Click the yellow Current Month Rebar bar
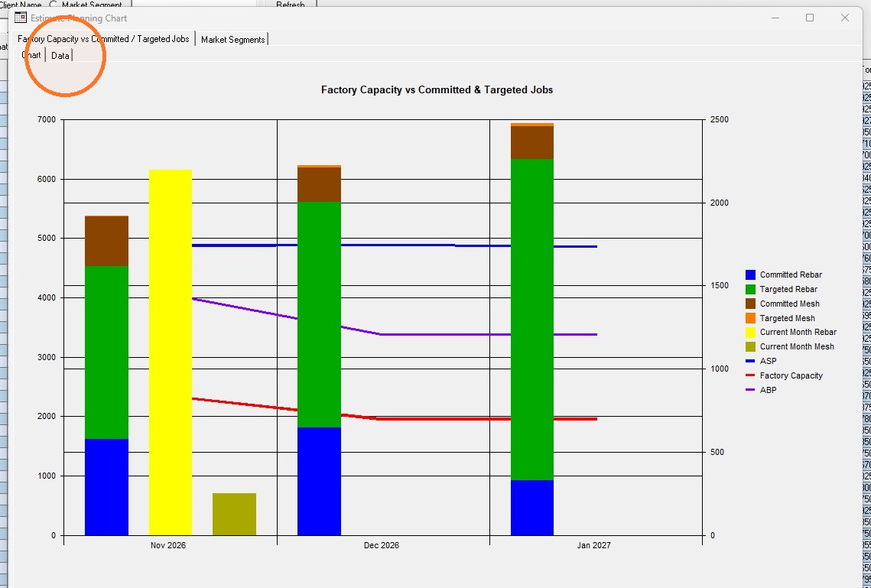This screenshot has width=871, height=588. pos(171,352)
